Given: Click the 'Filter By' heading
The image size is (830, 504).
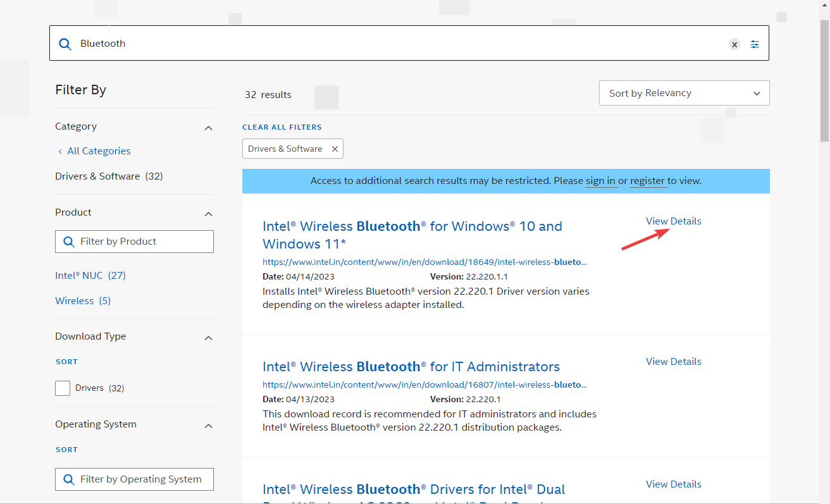Looking at the screenshot, I should 81,90.
